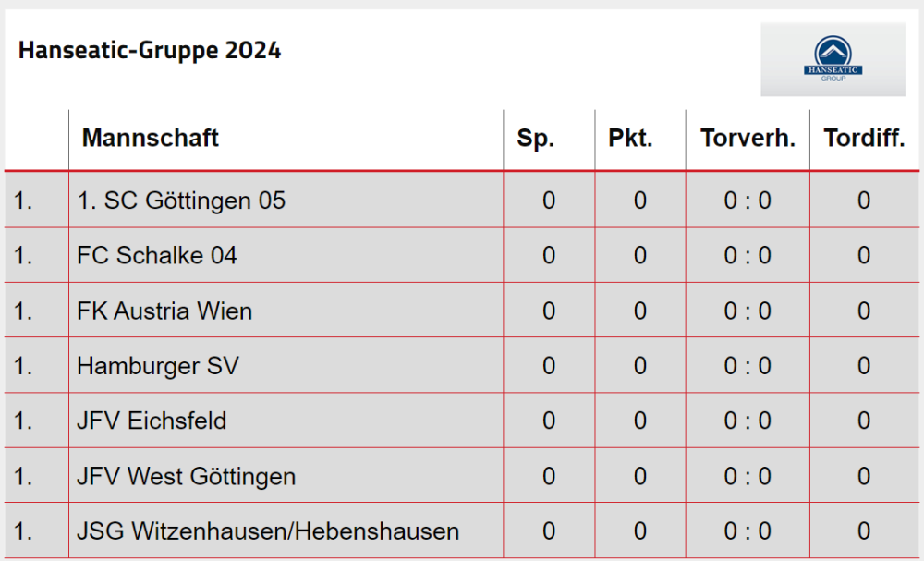The width and height of the screenshot is (924, 561).
Task: Open team 1. SC Göttingen 05
Action: pos(181,201)
